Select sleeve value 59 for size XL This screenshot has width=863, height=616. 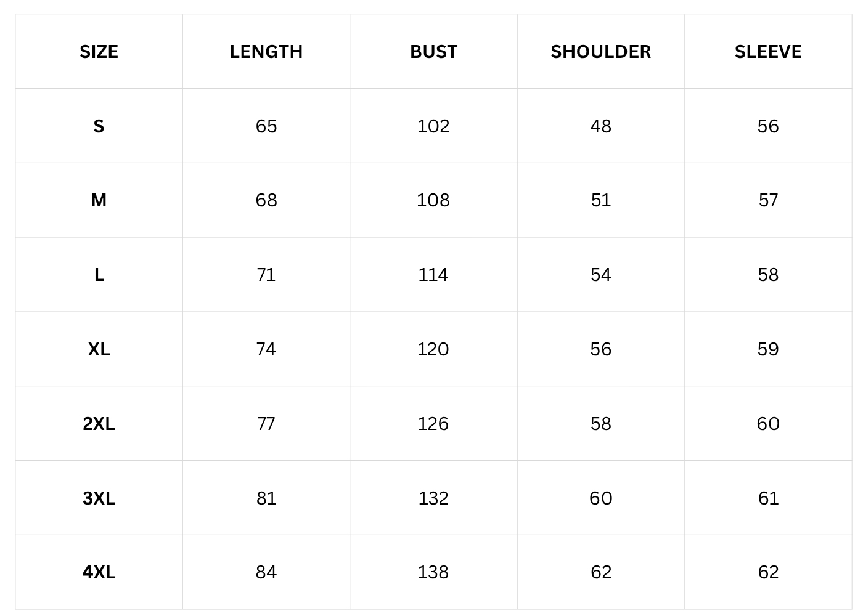768,349
